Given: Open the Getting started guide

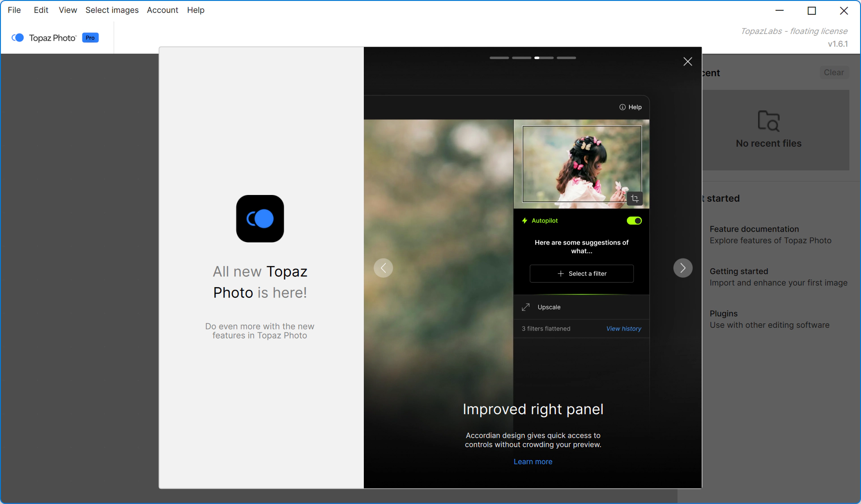Looking at the screenshot, I should pos(779,277).
